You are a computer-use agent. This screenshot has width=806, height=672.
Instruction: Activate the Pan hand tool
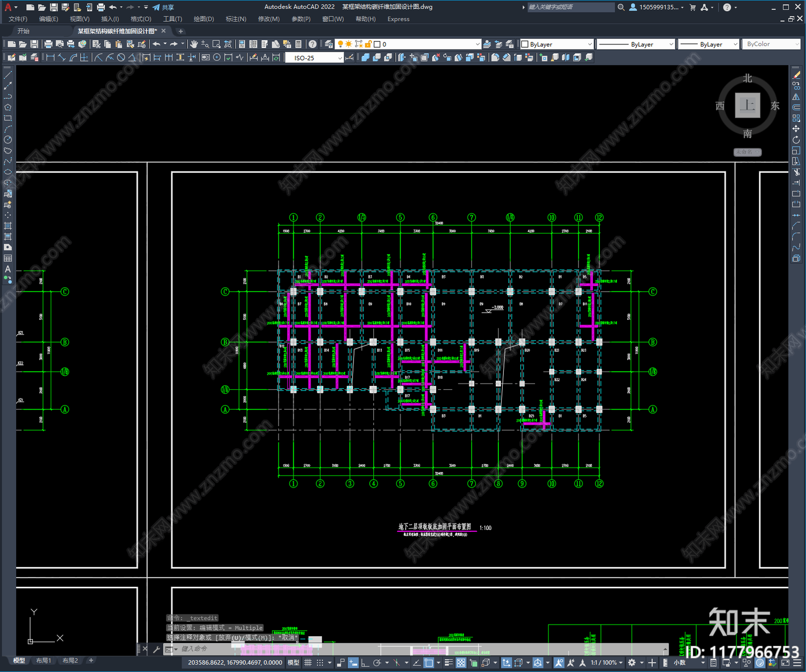click(x=194, y=44)
